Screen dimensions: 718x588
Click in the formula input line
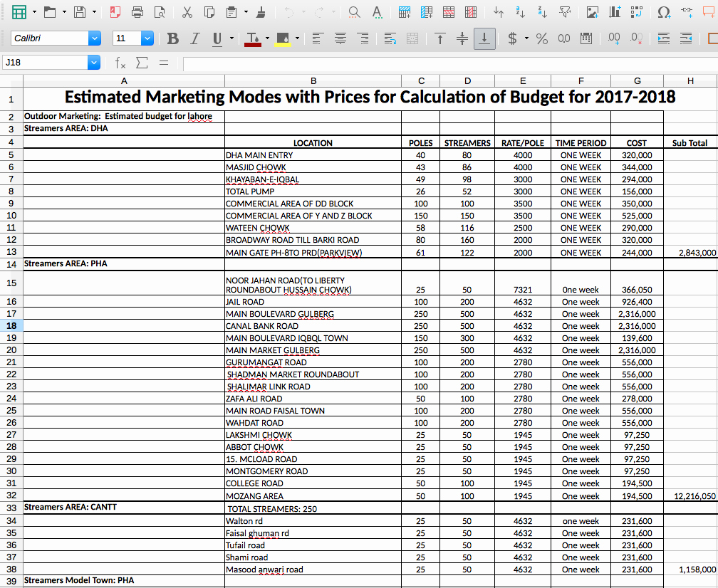click(450, 63)
